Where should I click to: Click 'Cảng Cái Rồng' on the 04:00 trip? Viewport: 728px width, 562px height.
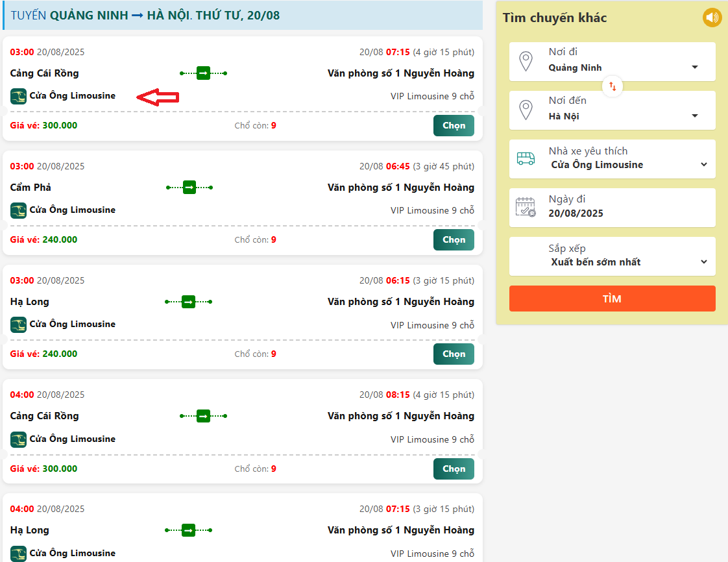(45, 416)
